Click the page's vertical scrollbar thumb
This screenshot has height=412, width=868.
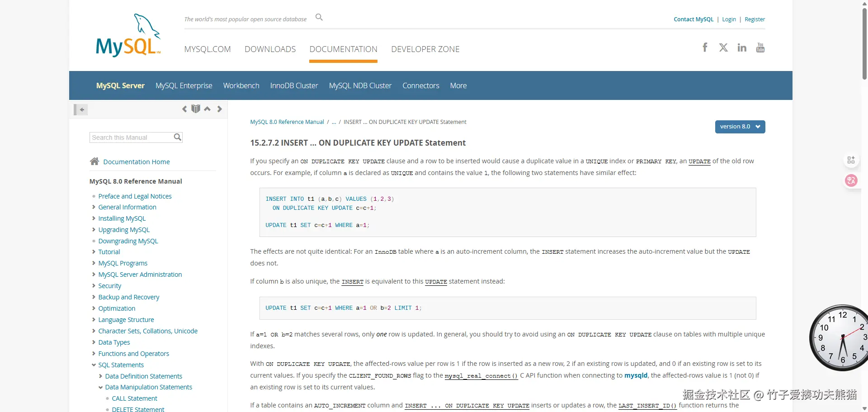click(x=864, y=43)
